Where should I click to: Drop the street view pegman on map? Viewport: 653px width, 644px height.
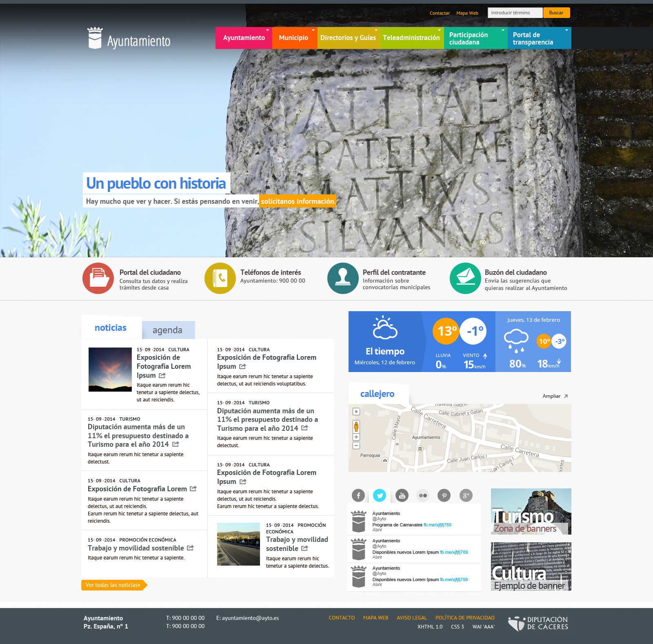(356, 426)
